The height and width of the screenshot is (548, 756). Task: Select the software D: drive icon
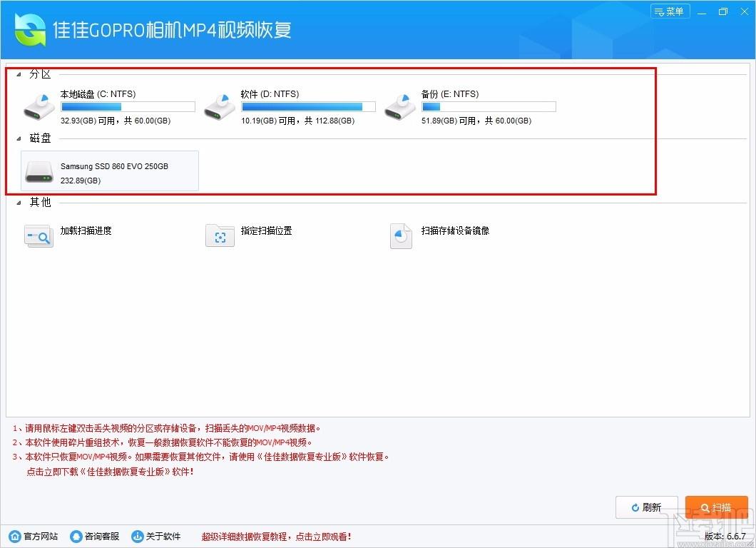[x=220, y=107]
